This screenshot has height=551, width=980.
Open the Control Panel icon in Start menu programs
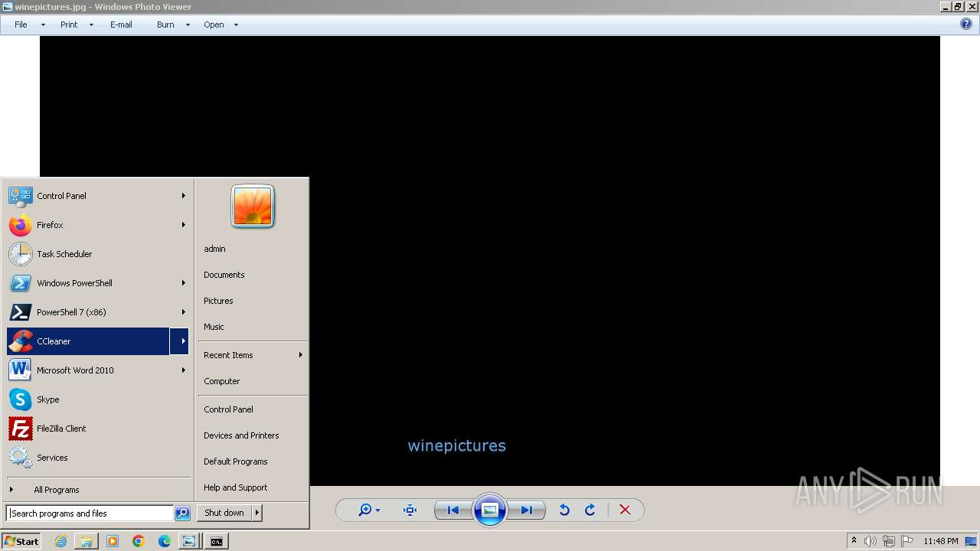click(20, 196)
